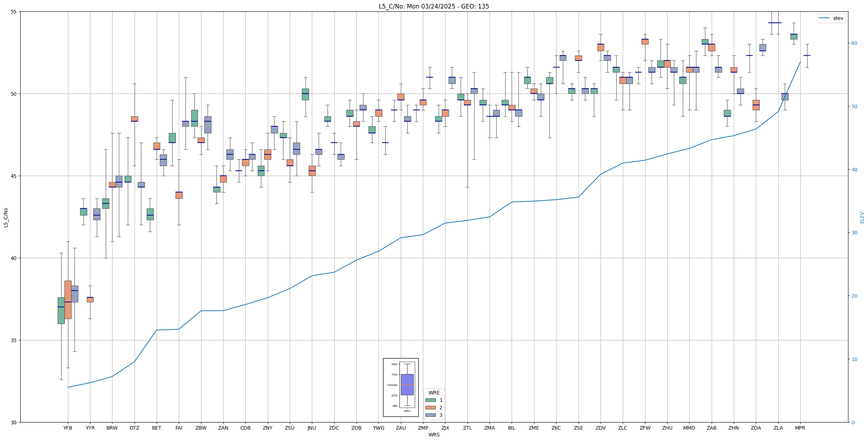Click the MPR station tick label

coord(800,428)
